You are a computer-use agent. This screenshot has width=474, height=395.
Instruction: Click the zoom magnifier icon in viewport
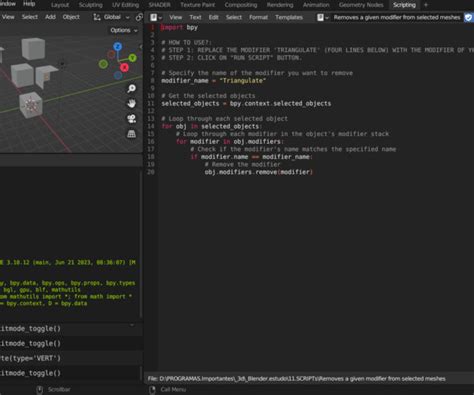(x=132, y=88)
